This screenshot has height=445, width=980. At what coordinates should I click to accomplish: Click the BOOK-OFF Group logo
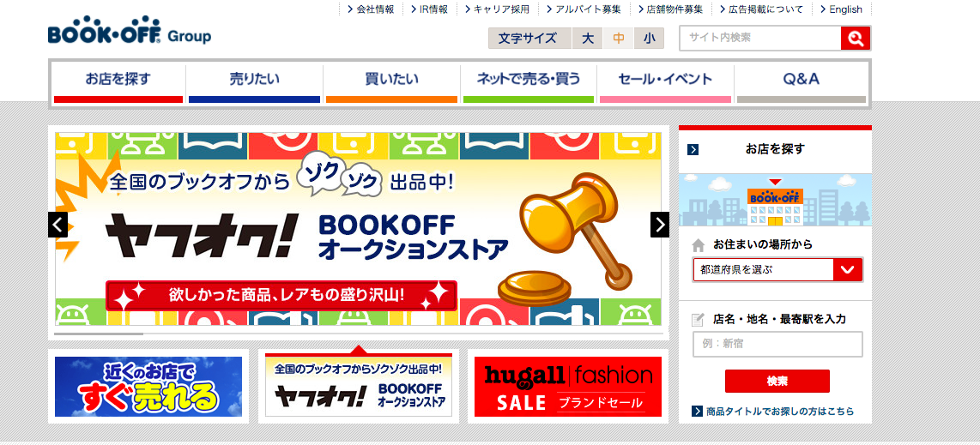pyautogui.click(x=130, y=30)
